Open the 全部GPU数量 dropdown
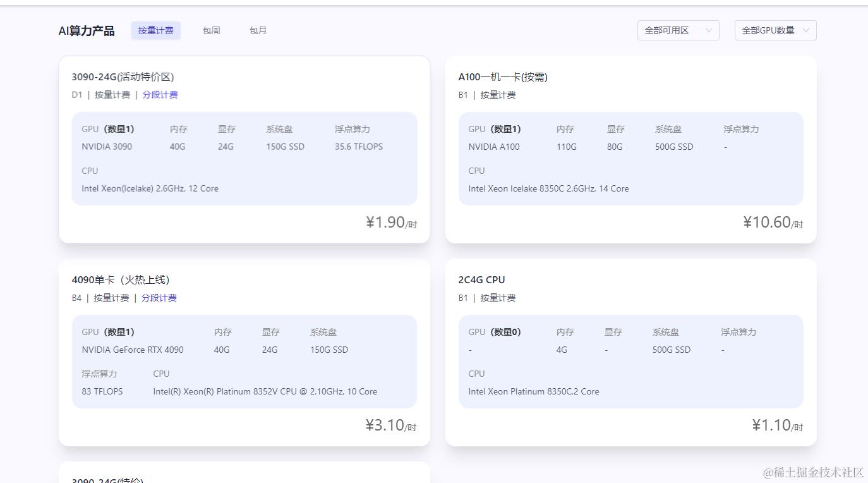This screenshot has width=868, height=483. click(x=775, y=30)
